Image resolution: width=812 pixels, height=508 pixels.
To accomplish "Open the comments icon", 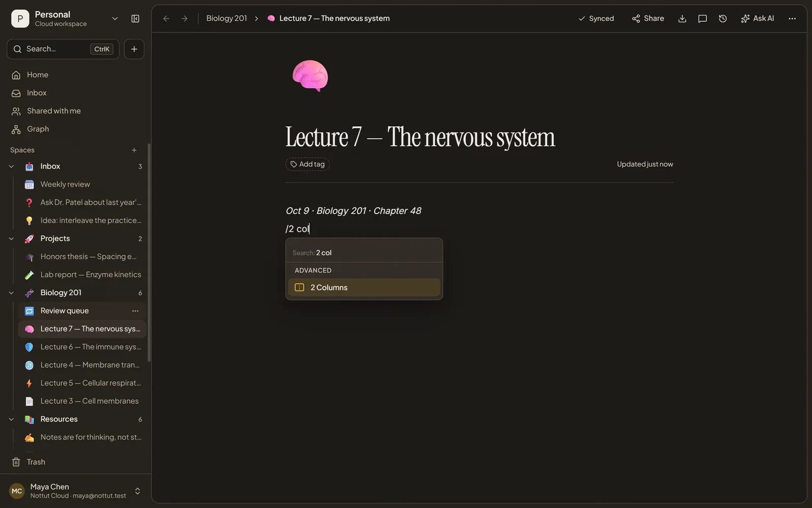I will [702, 19].
